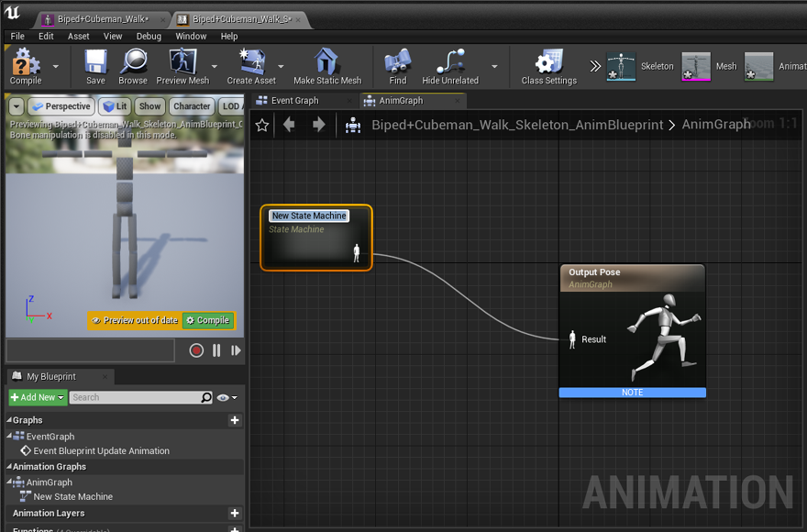Toggle Hide Unrelated nodes
Viewport: 807px width, 532px height.
pos(450,66)
